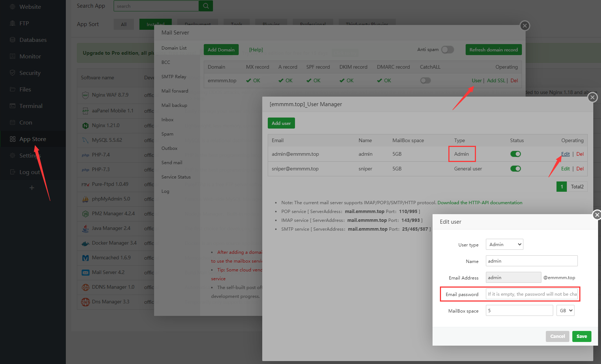
Task: Open SMTP Relay in Mail Server menu
Action: [174, 77]
